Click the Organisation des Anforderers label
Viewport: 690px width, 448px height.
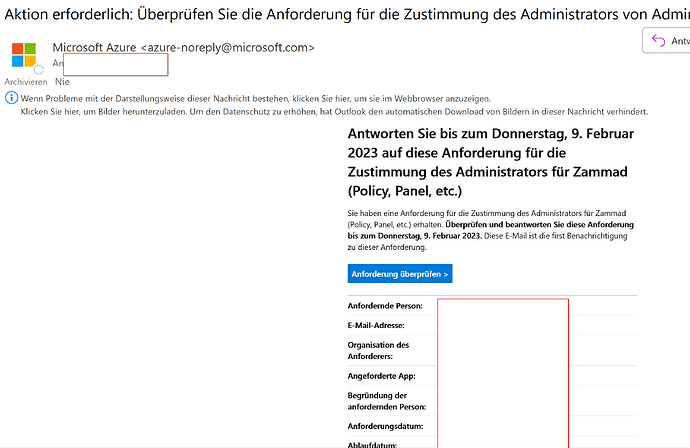pyautogui.click(x=378, y=351)
